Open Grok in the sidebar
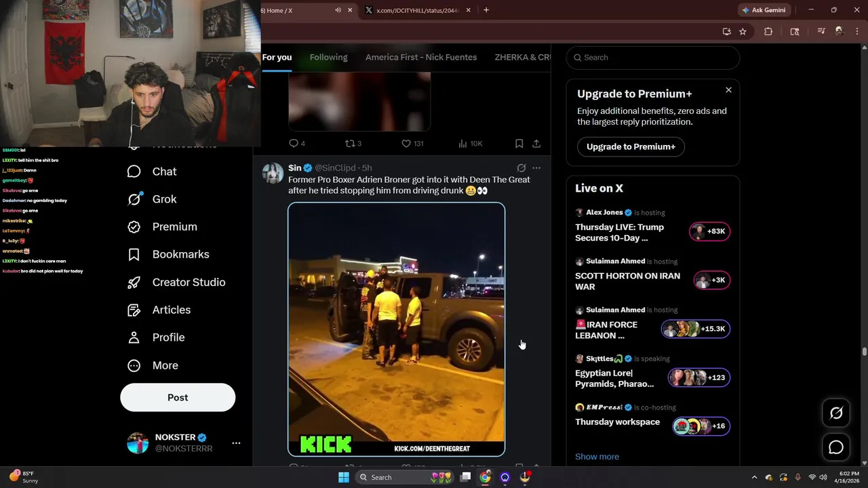The image size is (868, 488). click(x=152, y=199)
